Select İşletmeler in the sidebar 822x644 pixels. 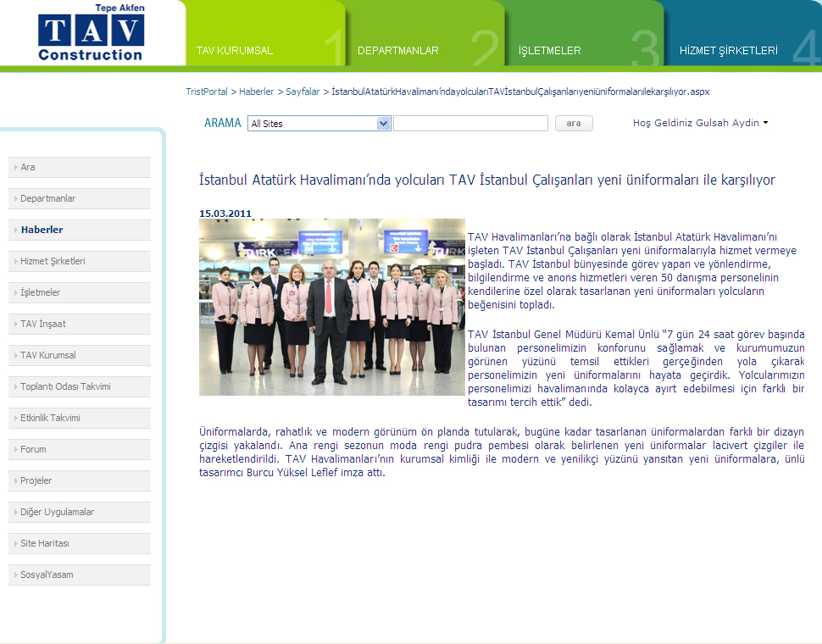(x=80, y=292)
